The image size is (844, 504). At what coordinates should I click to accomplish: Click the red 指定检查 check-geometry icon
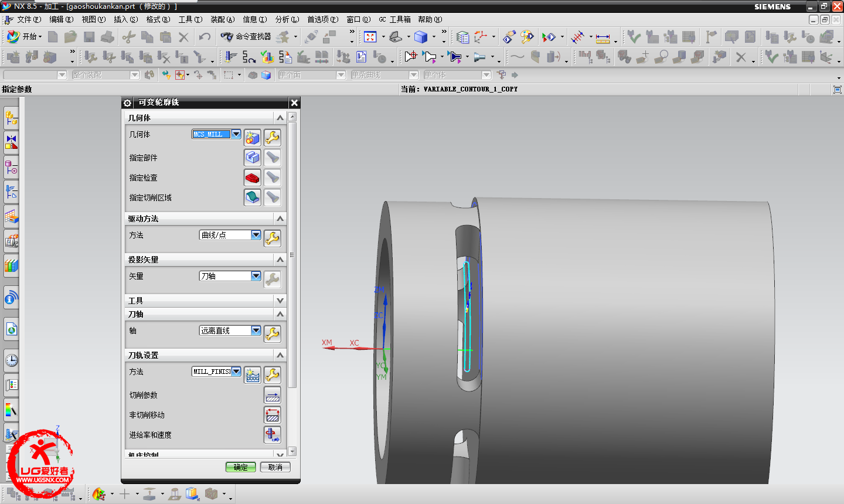pyautogui.click(x=253, y=178)
